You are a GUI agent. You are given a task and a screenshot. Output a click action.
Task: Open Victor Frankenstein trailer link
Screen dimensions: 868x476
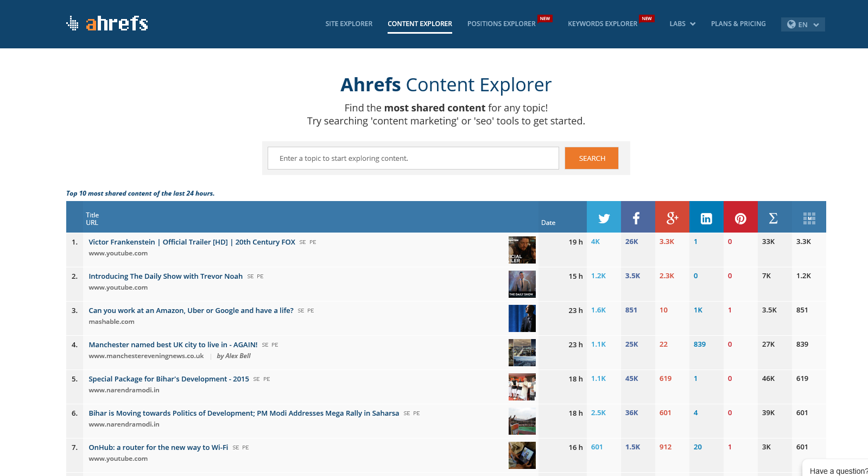point(192,242)
